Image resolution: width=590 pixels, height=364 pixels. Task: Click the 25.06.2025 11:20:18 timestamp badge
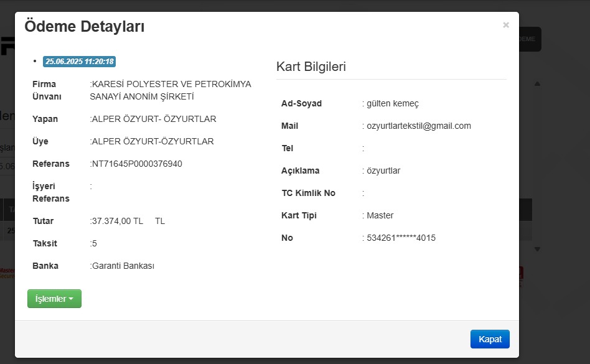(80, 62)
